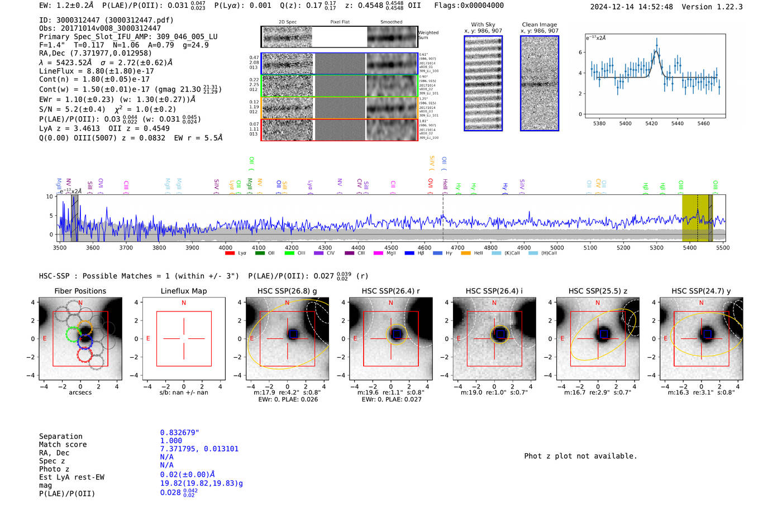Select the Weighted Sum 2D spectrum row
782x532 pixels.
coord(340,37)
